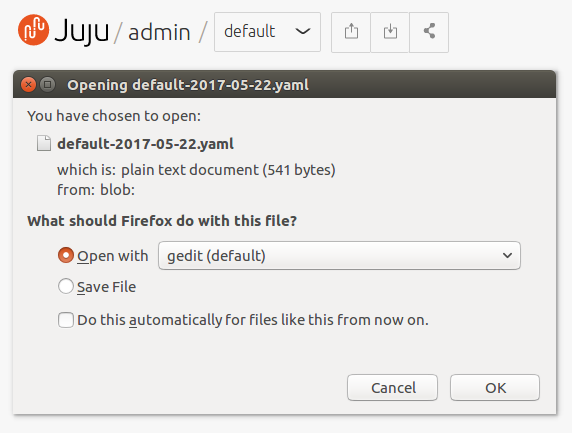
Task: Click the chevron arrow next to default
Action: click(x=303, y=32)
